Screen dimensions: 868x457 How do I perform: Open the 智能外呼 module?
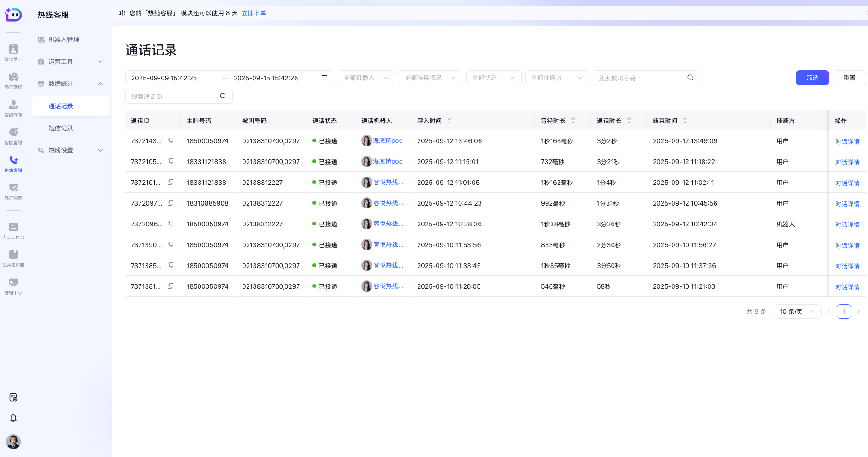(13, 108)
